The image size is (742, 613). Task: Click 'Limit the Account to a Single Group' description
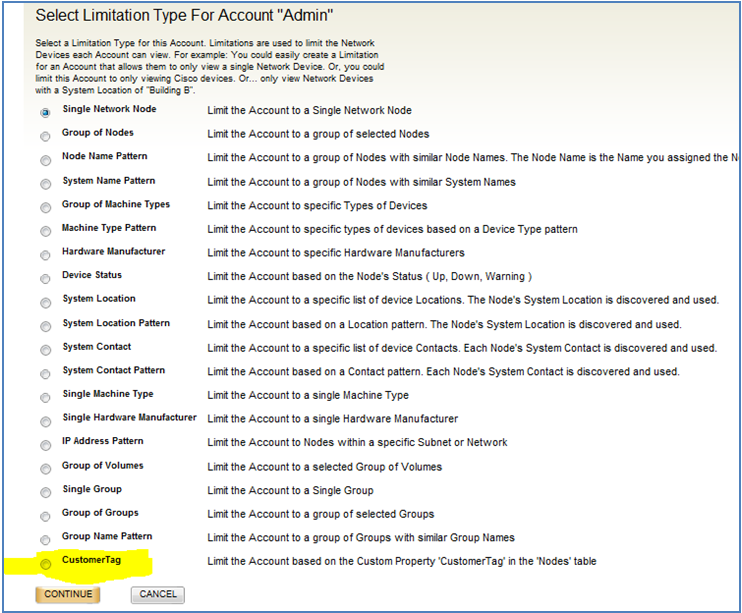point(290,490)
